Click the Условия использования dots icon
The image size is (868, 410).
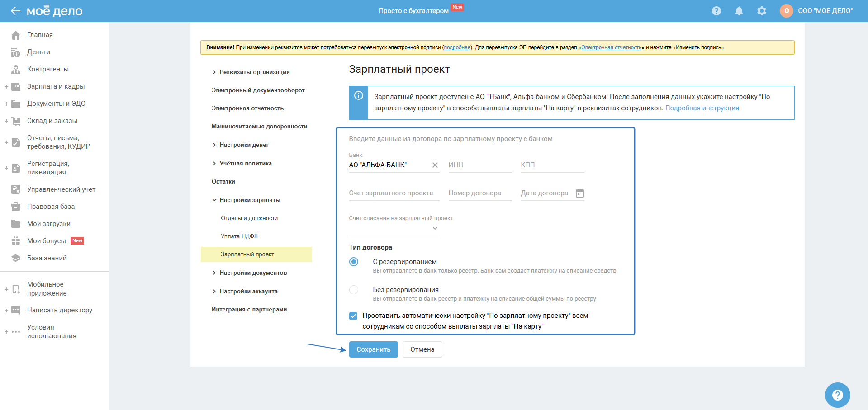(16, 332)
